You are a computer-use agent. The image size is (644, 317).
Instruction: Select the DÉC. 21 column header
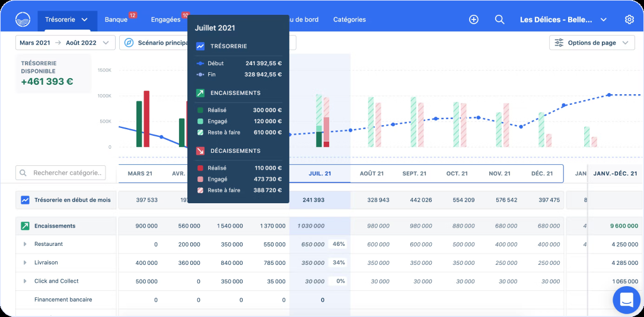point(542,174)
